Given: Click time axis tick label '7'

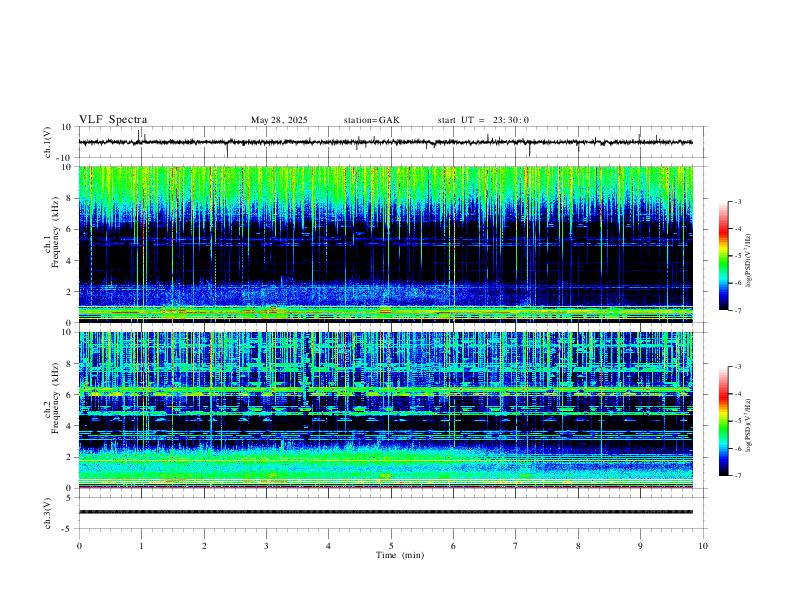Looking at the screenshot, I should point(516,546).
